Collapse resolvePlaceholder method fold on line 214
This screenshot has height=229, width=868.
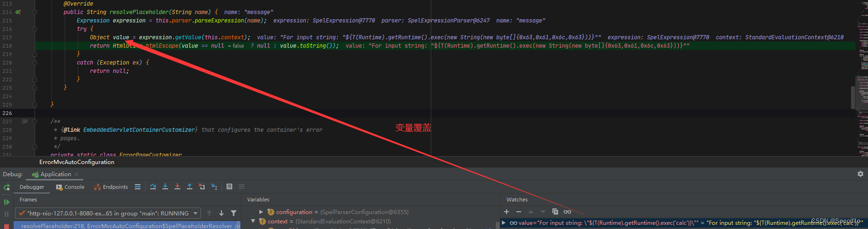[35, 12]
